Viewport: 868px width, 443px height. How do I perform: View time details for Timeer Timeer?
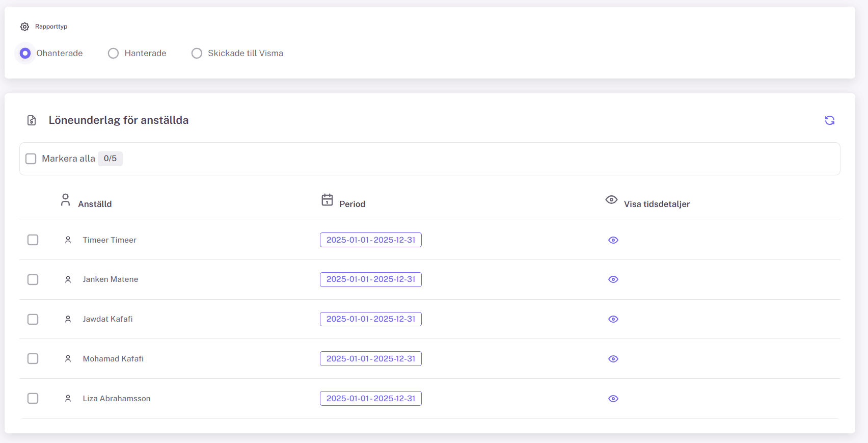613,240
